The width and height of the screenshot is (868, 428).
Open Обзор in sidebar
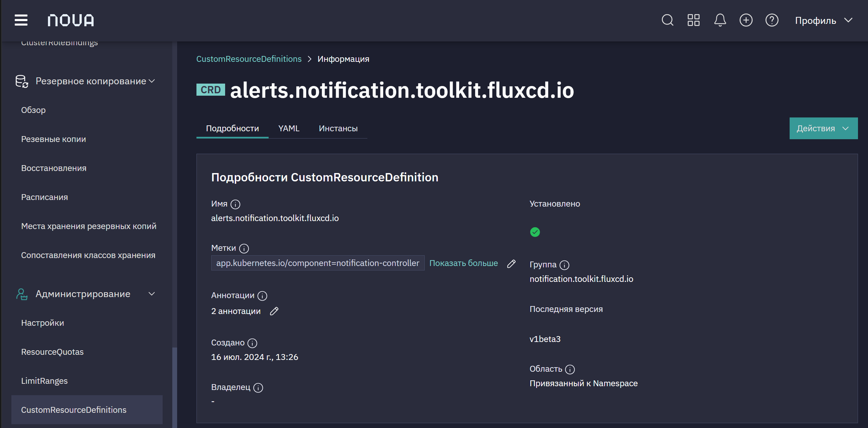(33, 110)
